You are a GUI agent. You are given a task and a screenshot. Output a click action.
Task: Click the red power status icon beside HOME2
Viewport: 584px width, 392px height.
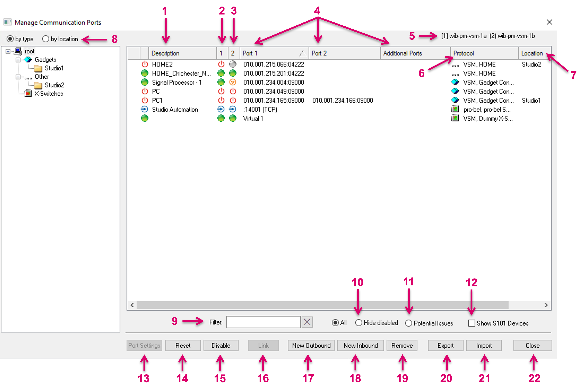(x=145, y=64)
